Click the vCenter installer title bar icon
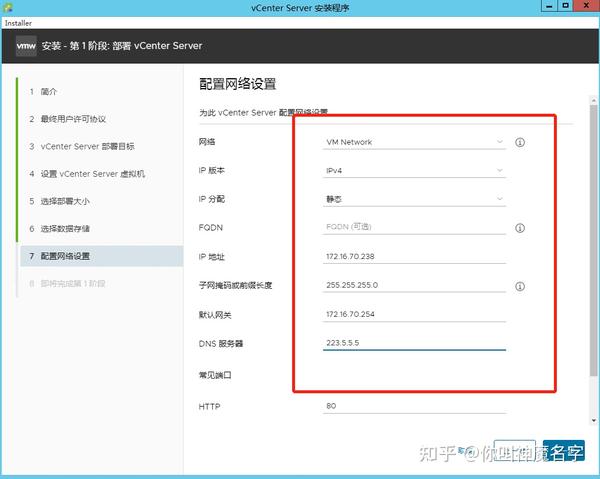 pyautogui.click(x=7, y=7)
